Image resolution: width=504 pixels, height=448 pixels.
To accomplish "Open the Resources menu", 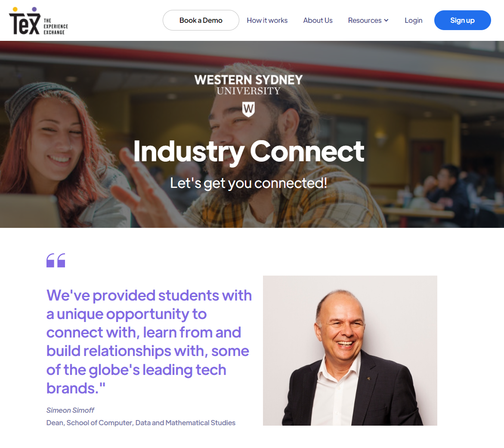I will [368, 20].
